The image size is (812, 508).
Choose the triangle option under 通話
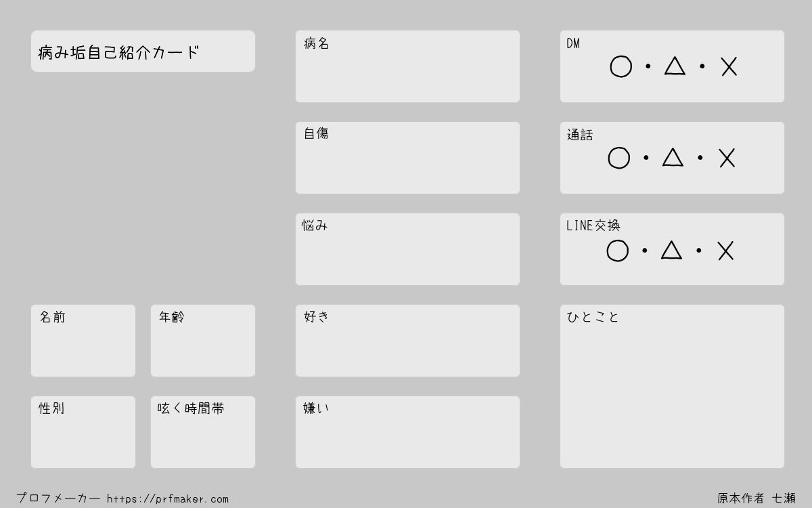click(673, 157)
